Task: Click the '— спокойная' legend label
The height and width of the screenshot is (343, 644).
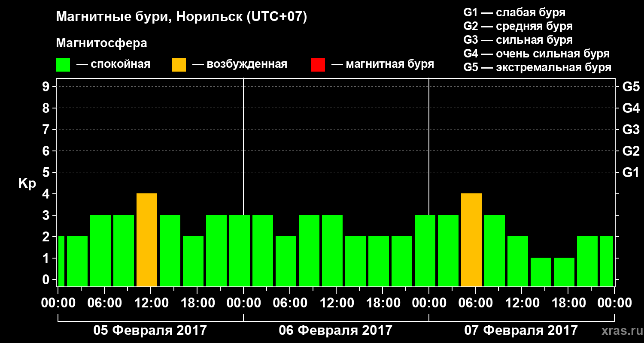Action: click(x=113, y=65)
